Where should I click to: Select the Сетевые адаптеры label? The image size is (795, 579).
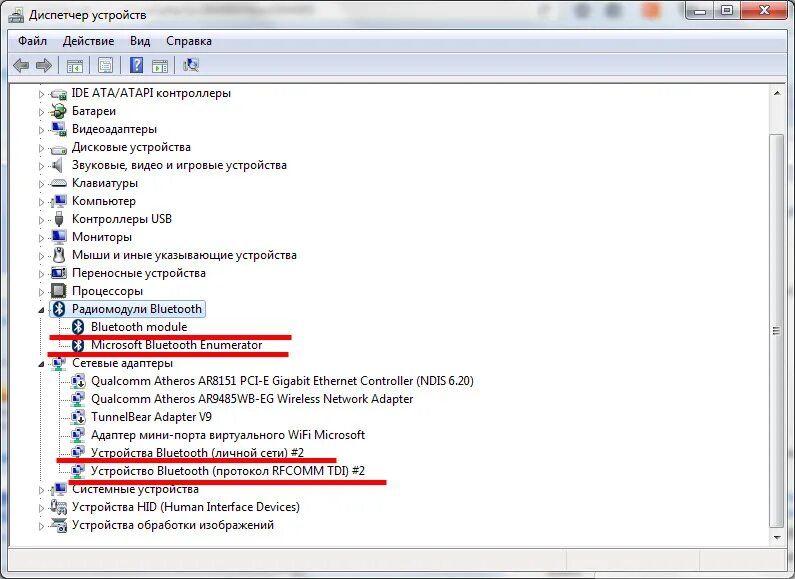[x=122, y=363]
